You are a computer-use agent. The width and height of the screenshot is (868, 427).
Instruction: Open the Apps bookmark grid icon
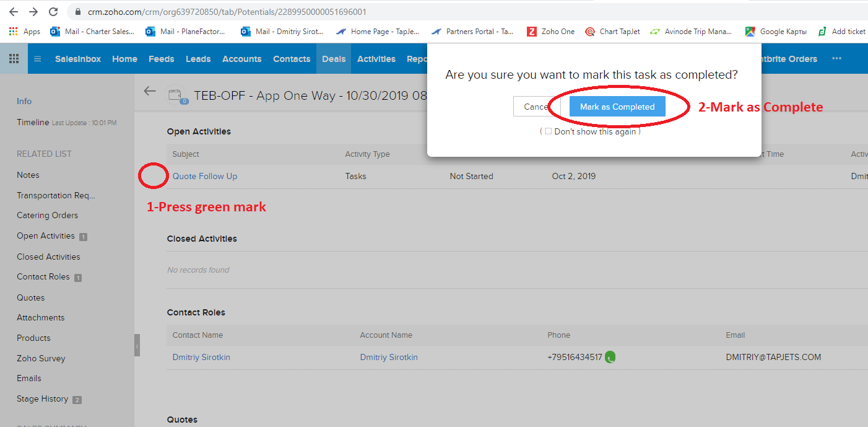[x=14, y=31]
